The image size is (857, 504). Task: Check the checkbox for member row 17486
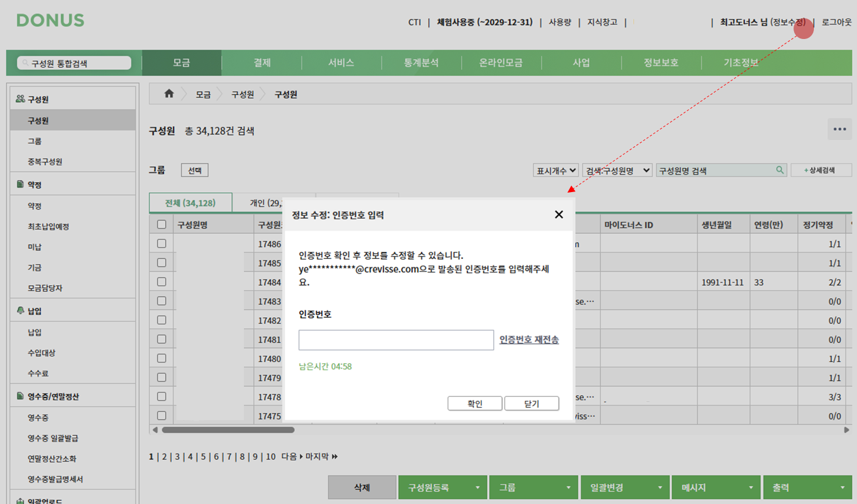pyautogui.click(x=162, y=243)
